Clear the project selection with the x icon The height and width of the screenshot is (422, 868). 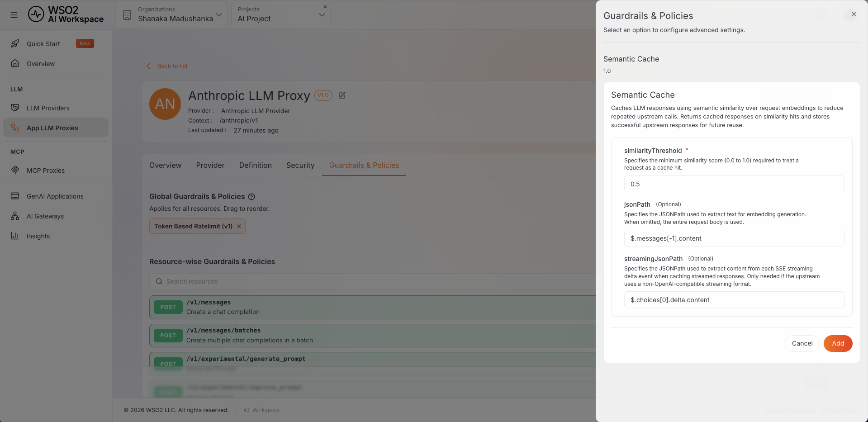(x=325, y=7)
